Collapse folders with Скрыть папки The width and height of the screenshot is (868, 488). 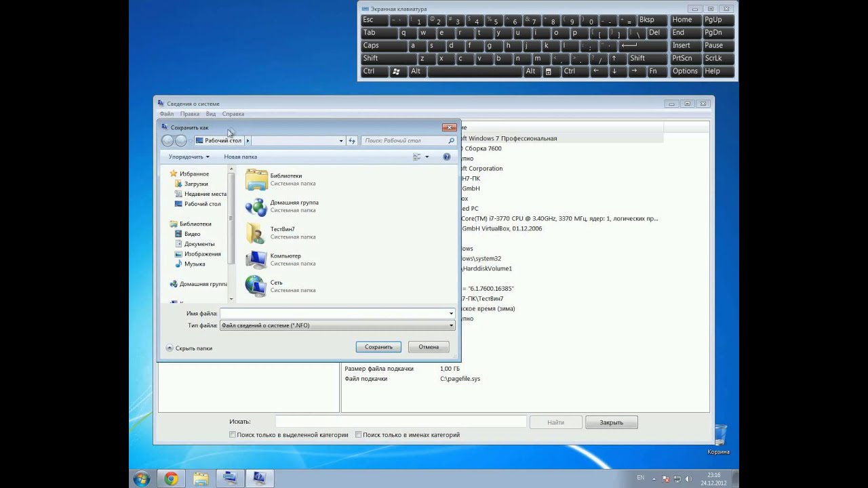coord(189,348)
